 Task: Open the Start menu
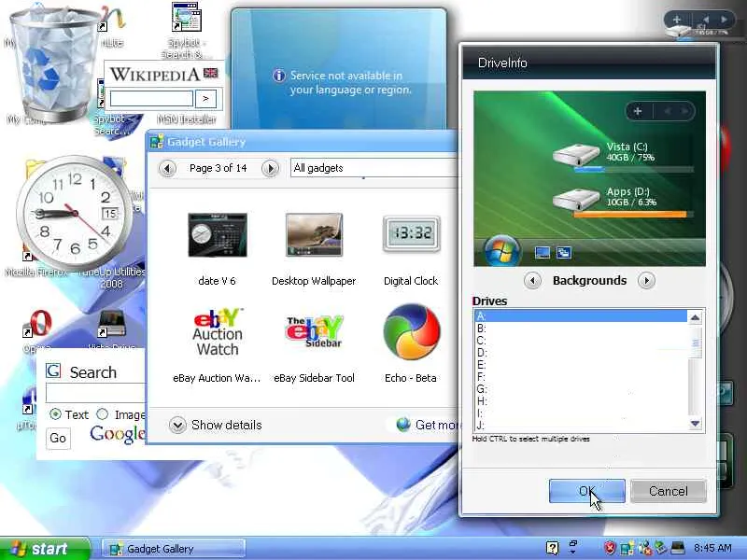coord(44,549)
